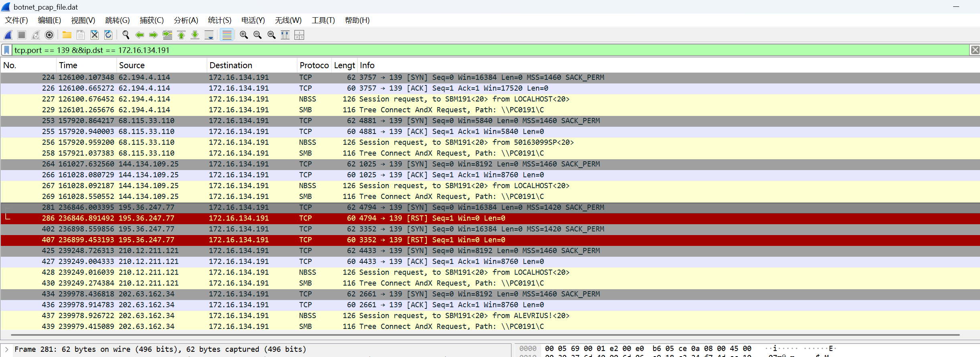The image size is (980, 357).
Task: Sort by the Length column header
Action: tap(344, 65)
